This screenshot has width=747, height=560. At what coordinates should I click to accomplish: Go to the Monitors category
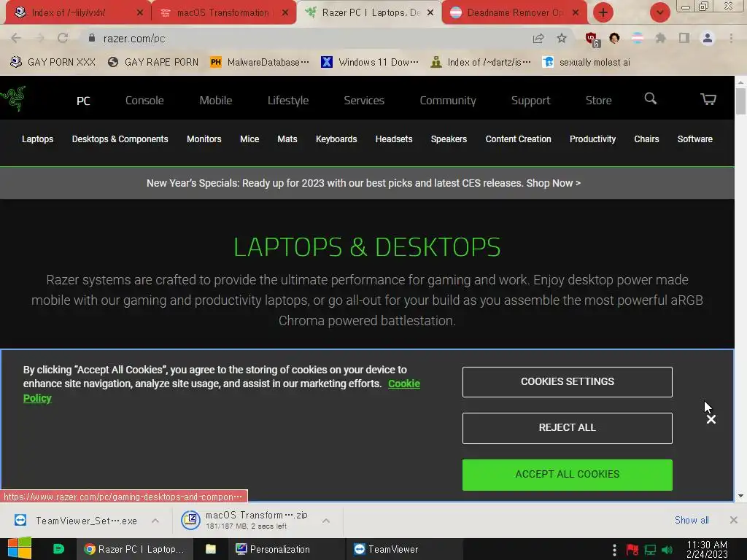[x=204, y=139]
